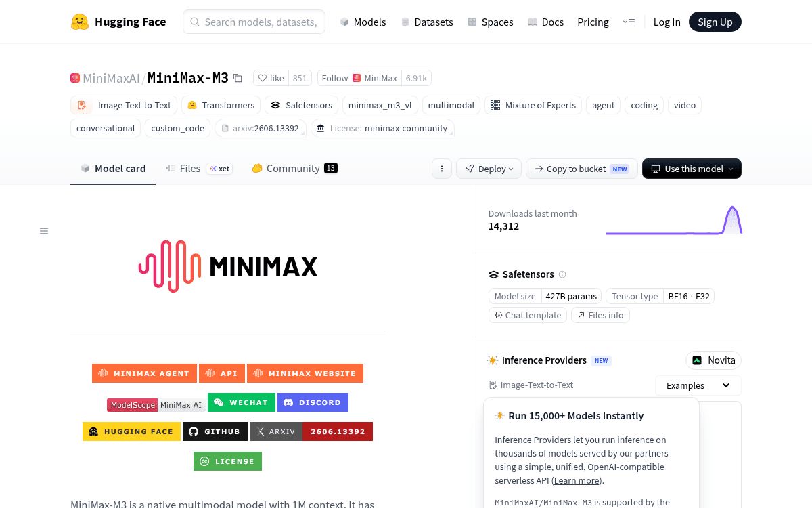
Task: Click the WeChat badge
Action: tap(242, 402)
